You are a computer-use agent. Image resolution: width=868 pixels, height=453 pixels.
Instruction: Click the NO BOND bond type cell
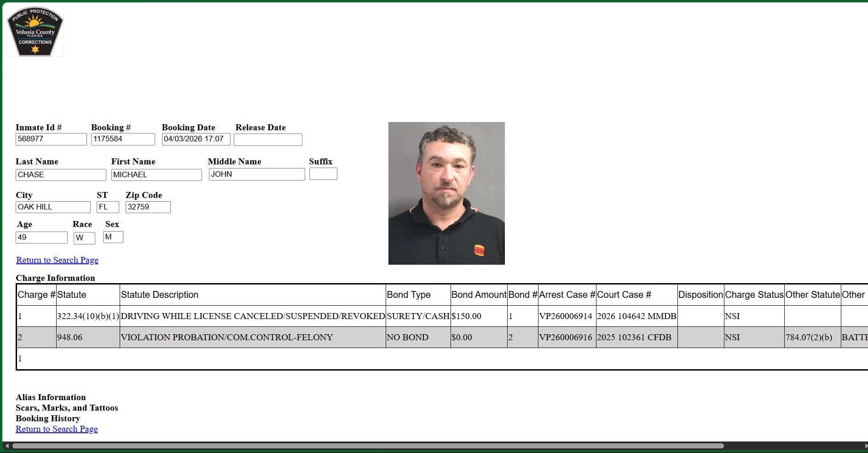coord(418,337)
